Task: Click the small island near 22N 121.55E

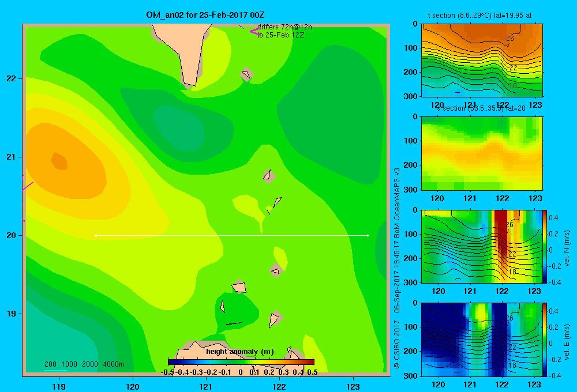Action: tap(246, 74)
